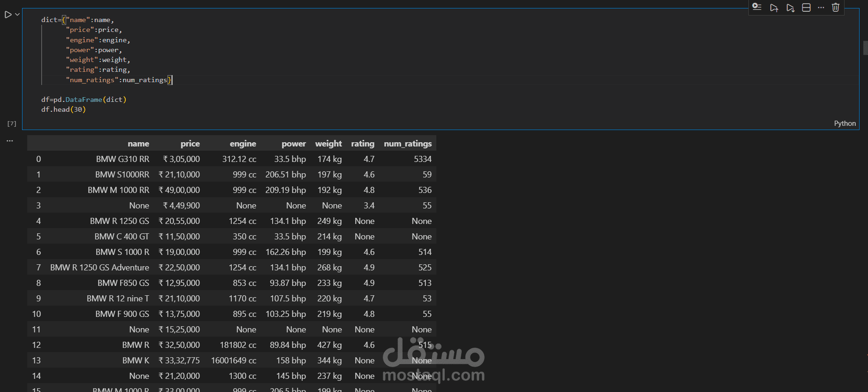
Task: Select weight cell "174 kg"
Action: coord(329,159)
